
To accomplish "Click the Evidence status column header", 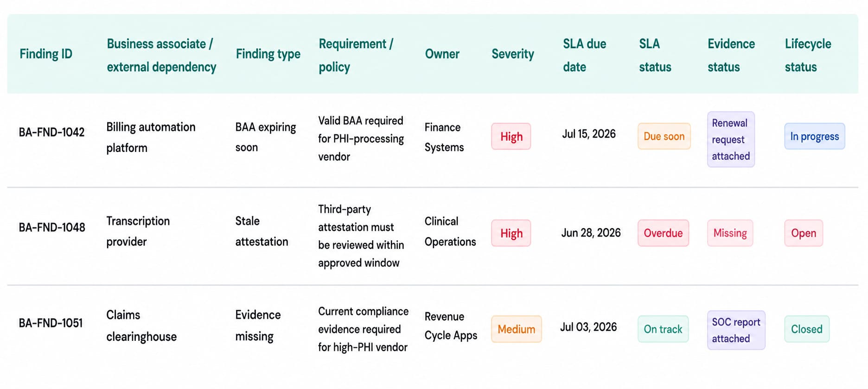I will click(731, 55).
